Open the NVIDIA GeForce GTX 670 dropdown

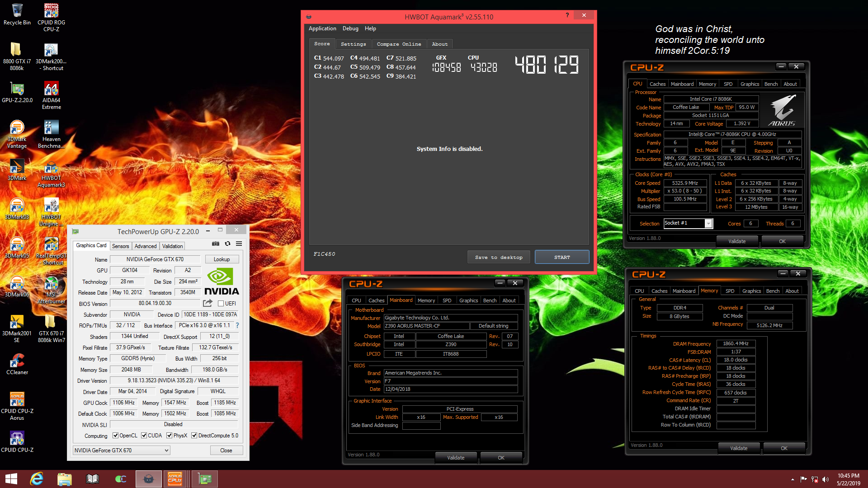click(x=122, y=450)
